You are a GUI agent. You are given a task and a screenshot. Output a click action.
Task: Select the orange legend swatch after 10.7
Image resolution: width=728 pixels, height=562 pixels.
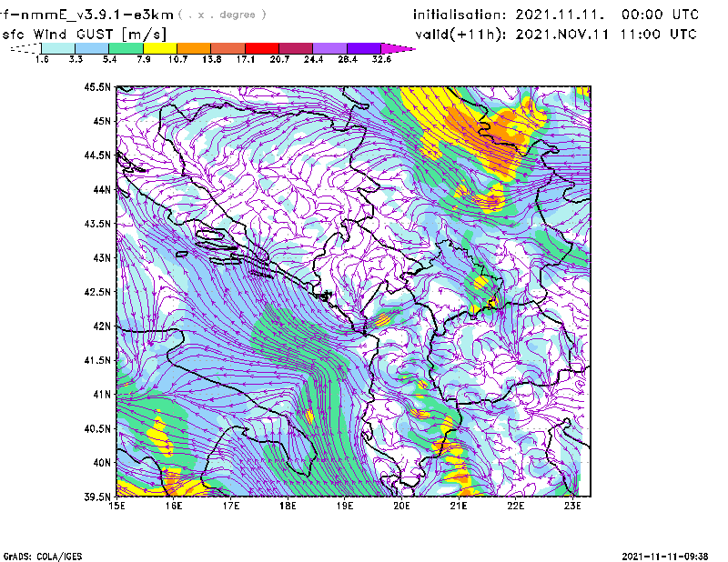[x=194, y=48]
